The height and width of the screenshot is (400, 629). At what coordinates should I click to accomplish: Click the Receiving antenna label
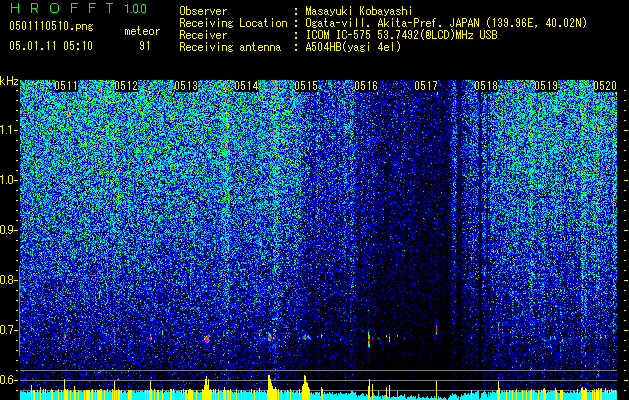pos(230,47)
